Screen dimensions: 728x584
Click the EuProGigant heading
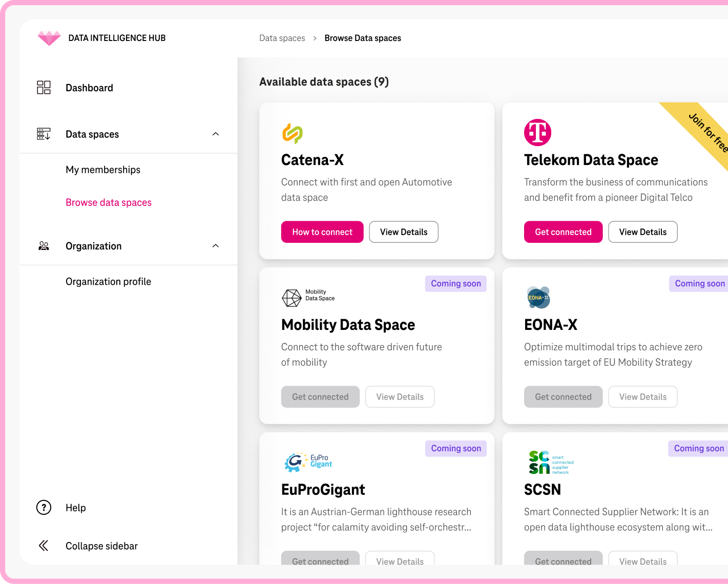tap(323, 490)
